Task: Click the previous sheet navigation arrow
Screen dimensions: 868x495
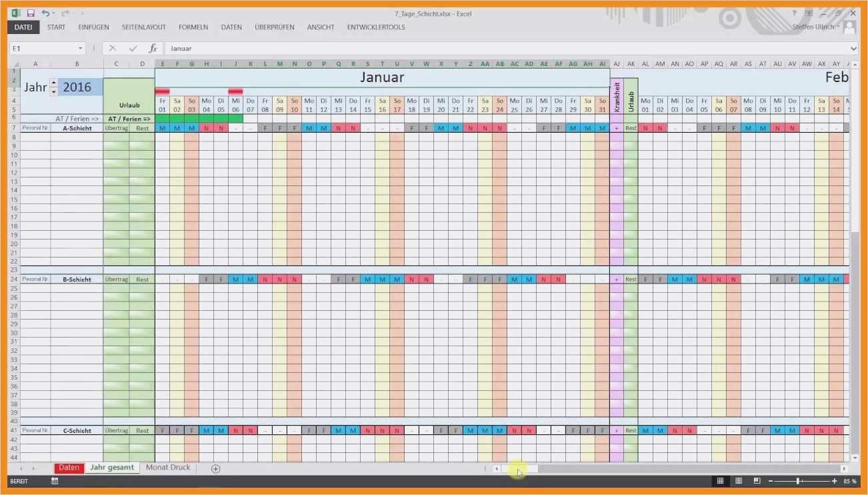Action: 21,469
